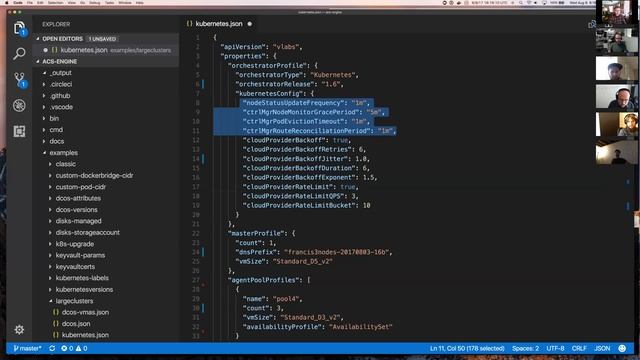Open the errors and warnings count in status bar
This screenshot has width=640, height=360.
(x=74, y=349)
